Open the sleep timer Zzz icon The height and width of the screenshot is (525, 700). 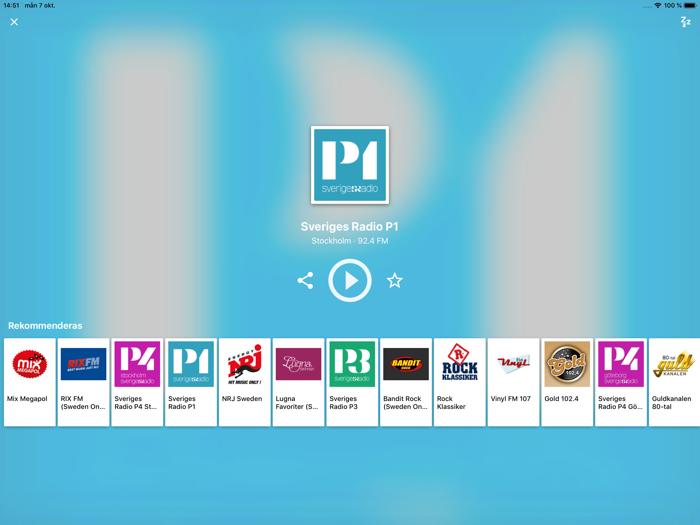pos(685,22)
